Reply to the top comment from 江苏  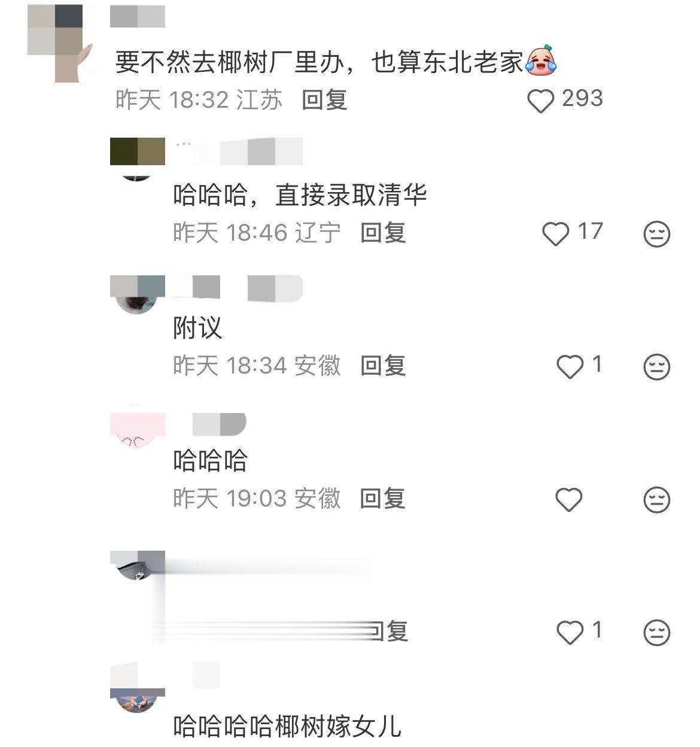pos(324,100)
